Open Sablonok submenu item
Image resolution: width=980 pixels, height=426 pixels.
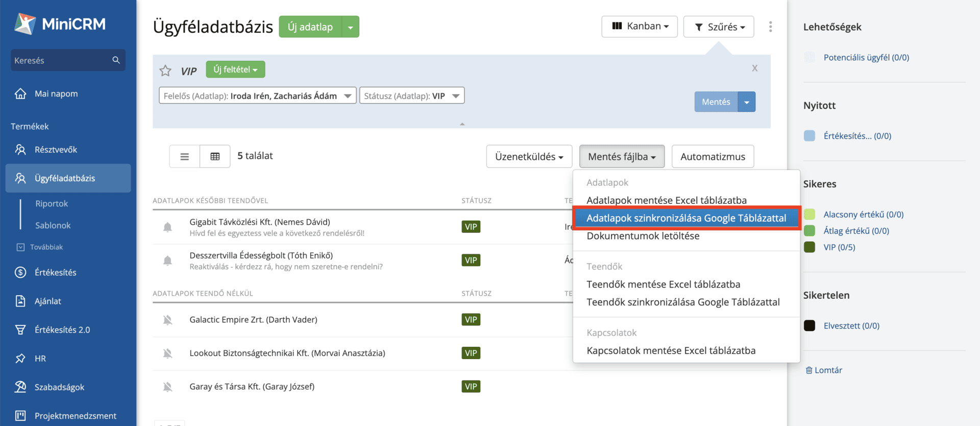pos(53,225)
